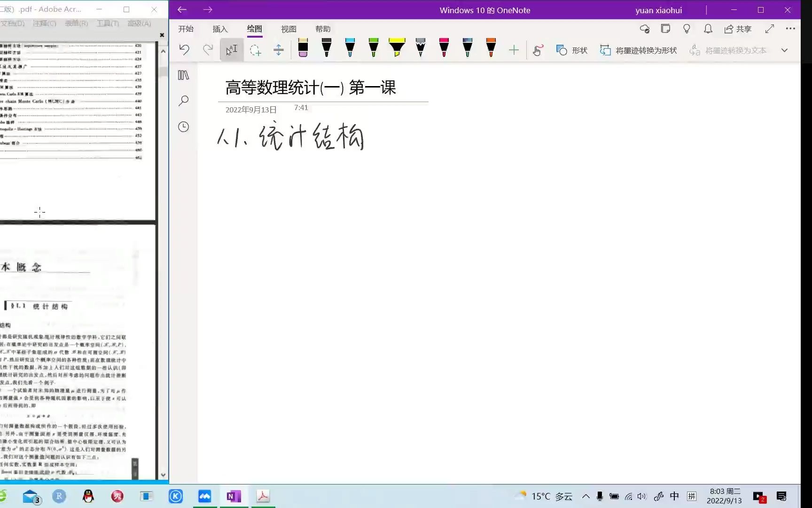Image resolution: width=812 pixels, height=508 pixels.
Task: Open the notebook feed panel icon
Action: [x=665, y=29]
